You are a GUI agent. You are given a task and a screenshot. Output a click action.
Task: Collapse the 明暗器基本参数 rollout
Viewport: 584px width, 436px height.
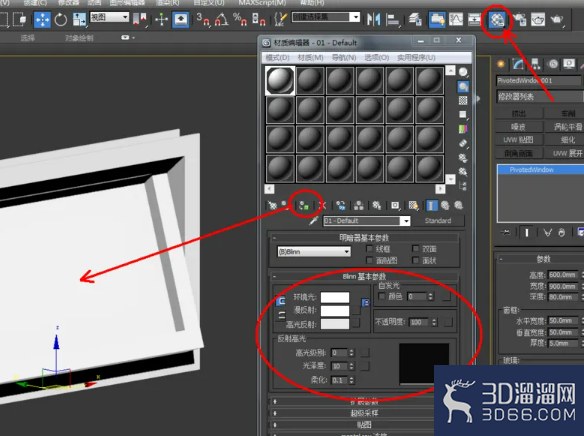pos(274,238)
